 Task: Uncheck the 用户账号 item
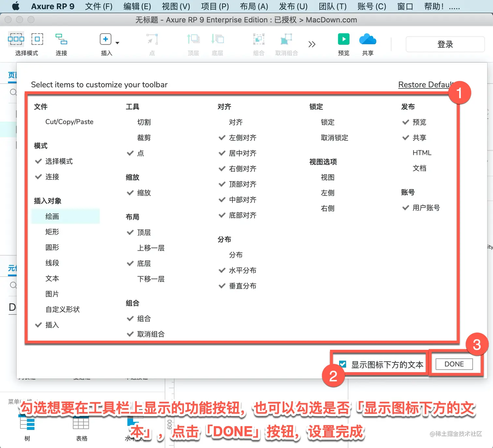tap(421, 208)
